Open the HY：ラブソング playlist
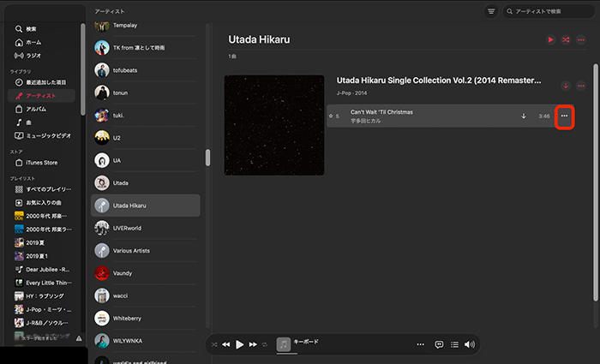This screenshot has height=364, width=600. click(x=41, y=296)
